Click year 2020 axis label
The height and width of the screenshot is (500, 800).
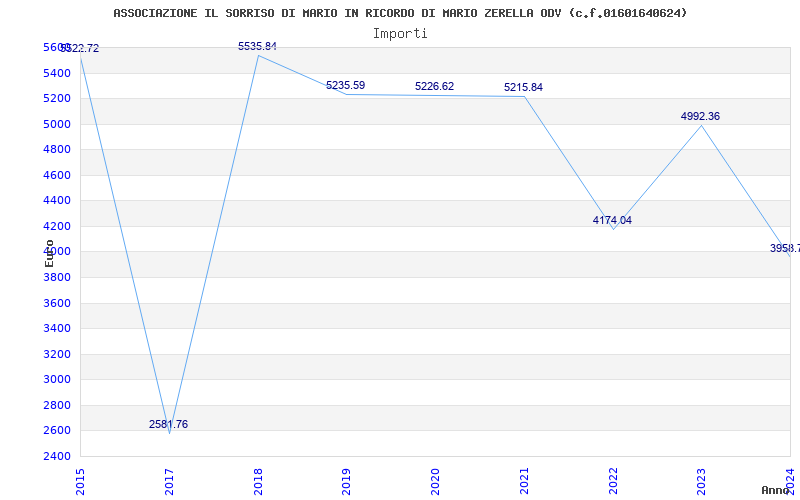pos(435,479)
